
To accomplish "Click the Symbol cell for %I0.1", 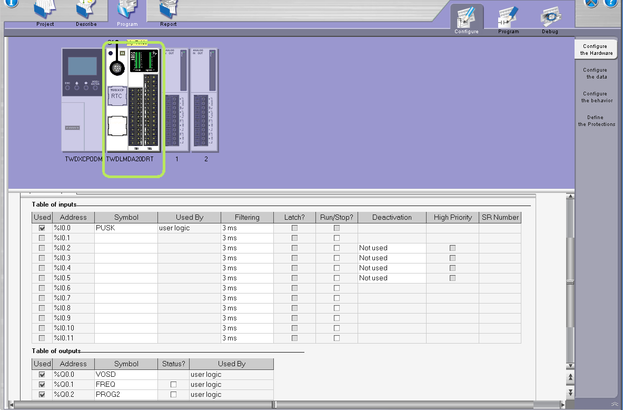I will click(126, 238).
